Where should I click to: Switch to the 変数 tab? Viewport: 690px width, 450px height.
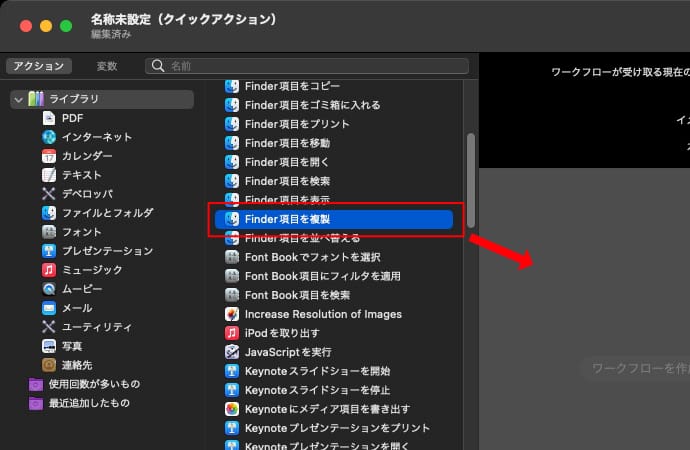click(x=106, y=66)
